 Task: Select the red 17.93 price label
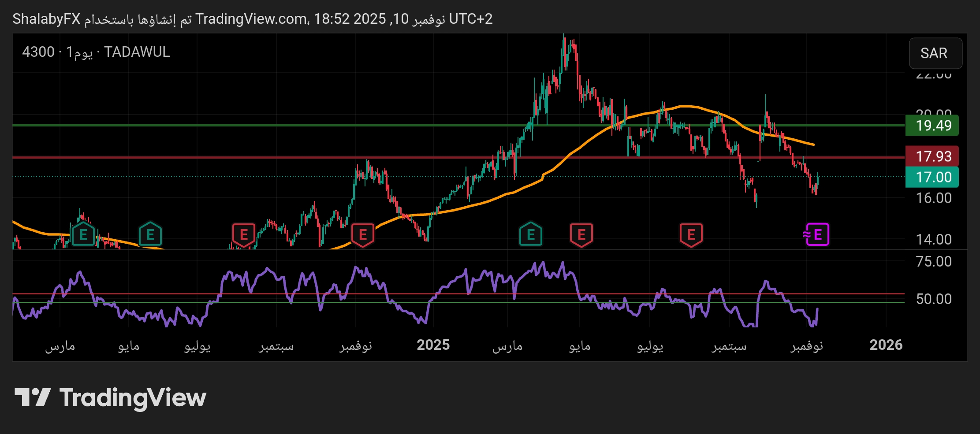pos(932,156)
